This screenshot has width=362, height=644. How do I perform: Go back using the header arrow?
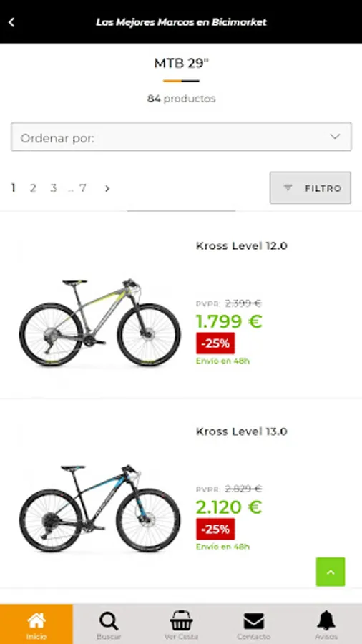12,22
